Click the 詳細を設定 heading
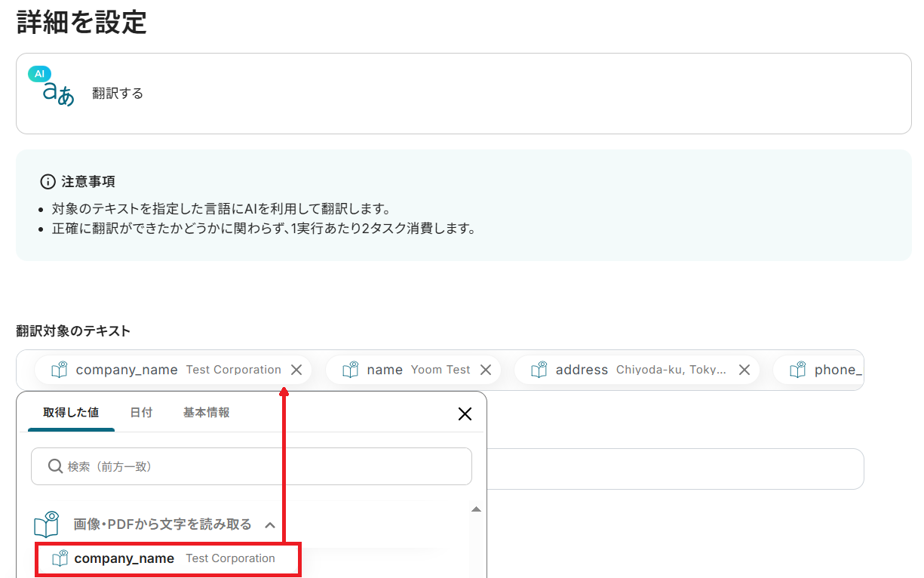 pyautogui.click(x=81, y=22)
